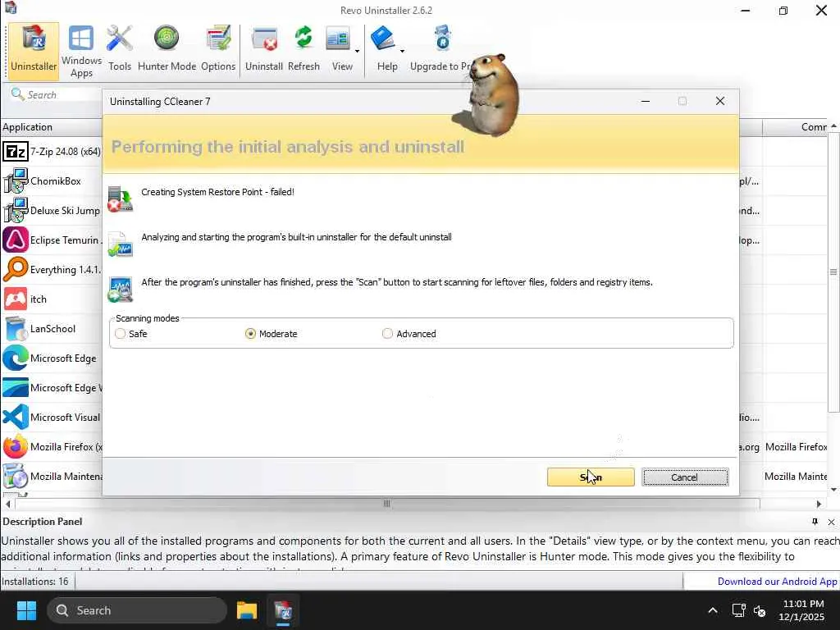The image size is (840, 630).
Task: Click the horizontal scrollbar thumb
Action: pyautogui.click(x=387, y=504)
